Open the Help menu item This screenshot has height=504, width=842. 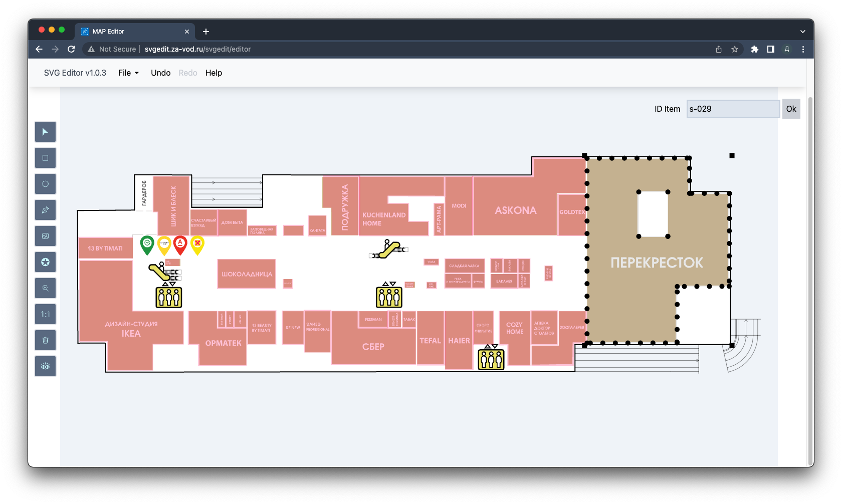(x=214, y=73)
